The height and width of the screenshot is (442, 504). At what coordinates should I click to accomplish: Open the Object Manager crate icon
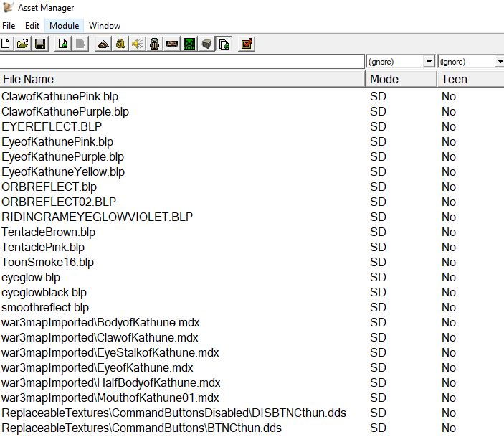click(206, 44)
